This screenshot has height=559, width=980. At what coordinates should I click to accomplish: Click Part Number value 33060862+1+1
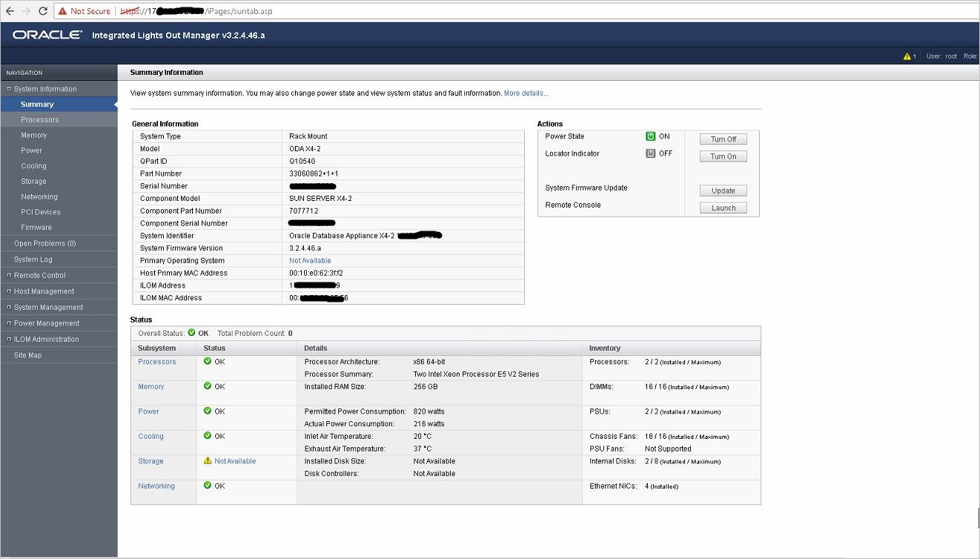[x=314, y=173]
